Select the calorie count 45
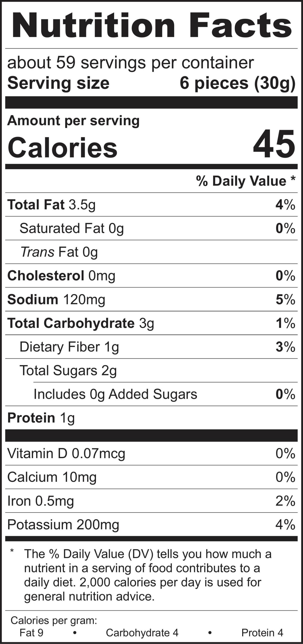 (x=274, y=145)
